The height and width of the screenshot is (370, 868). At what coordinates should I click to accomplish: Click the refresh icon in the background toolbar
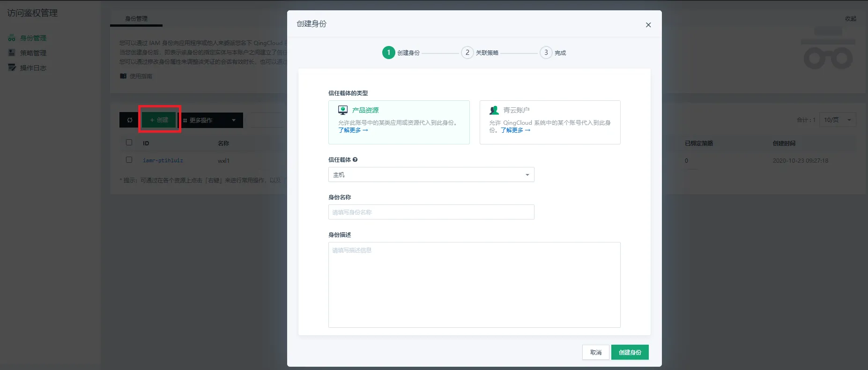tap(130, 120)
